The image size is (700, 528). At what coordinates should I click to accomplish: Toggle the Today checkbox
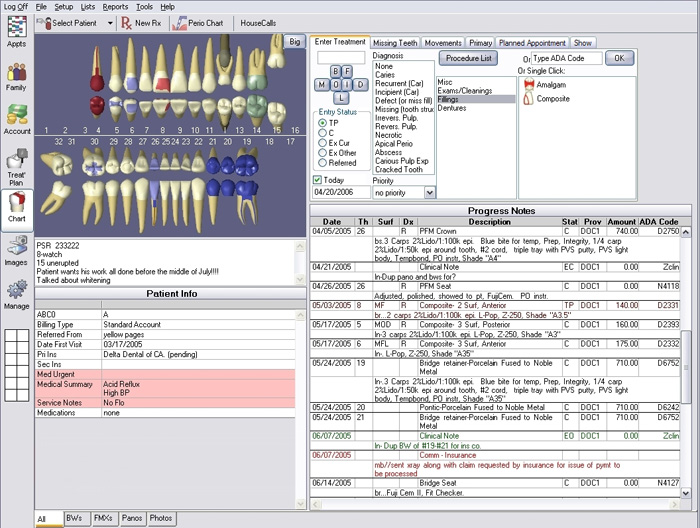(318, 180)
